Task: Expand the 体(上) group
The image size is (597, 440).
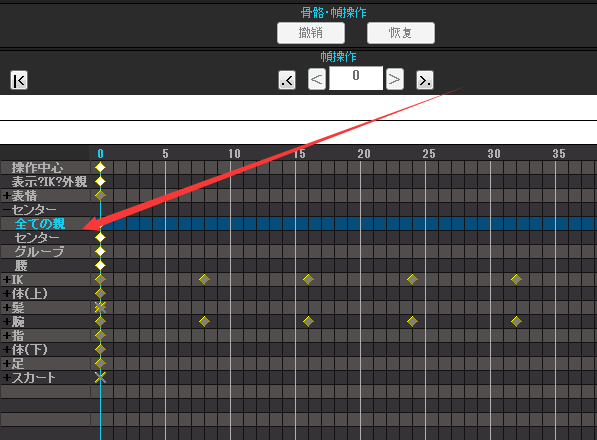Action: (x=7, y=293)
